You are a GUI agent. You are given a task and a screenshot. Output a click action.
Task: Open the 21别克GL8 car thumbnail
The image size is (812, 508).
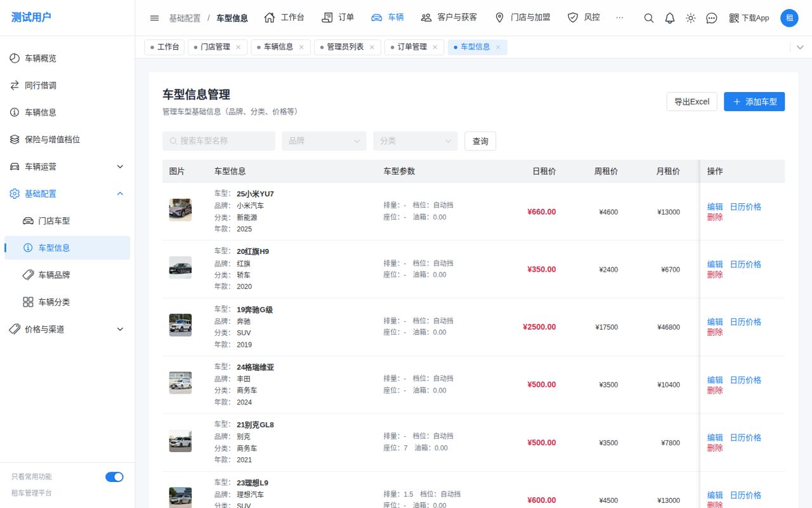180,441
